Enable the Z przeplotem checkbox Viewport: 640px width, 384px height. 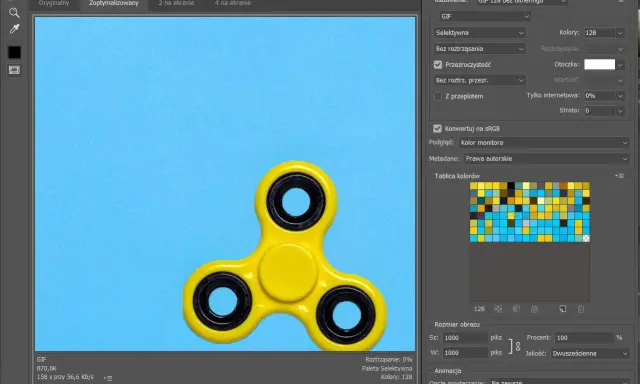[x=438, y=96]
